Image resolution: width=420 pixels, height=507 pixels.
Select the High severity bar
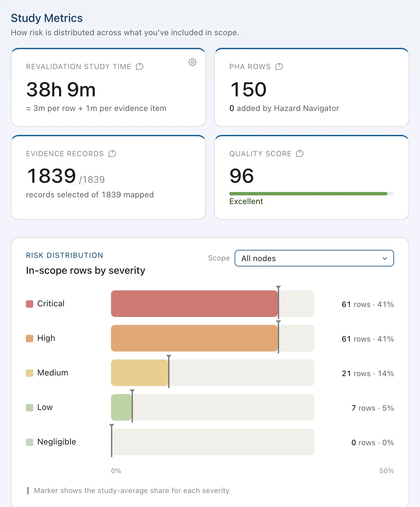[x=194, y=338]
